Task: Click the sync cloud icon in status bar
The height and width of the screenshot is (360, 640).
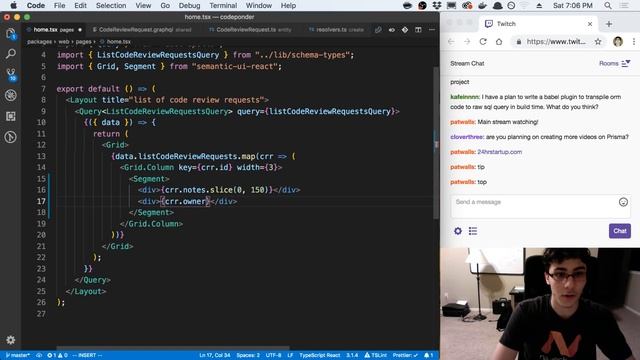Action: click(x=39, y=356)
